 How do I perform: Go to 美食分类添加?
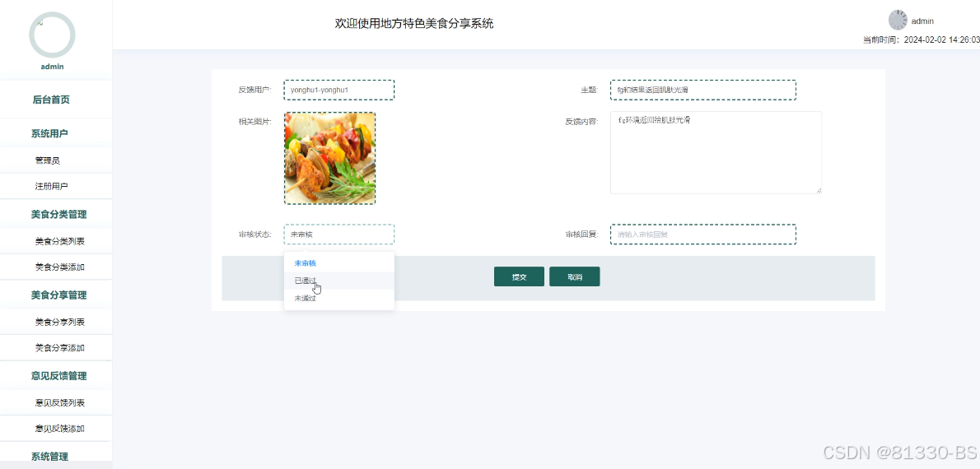(59, 267)
